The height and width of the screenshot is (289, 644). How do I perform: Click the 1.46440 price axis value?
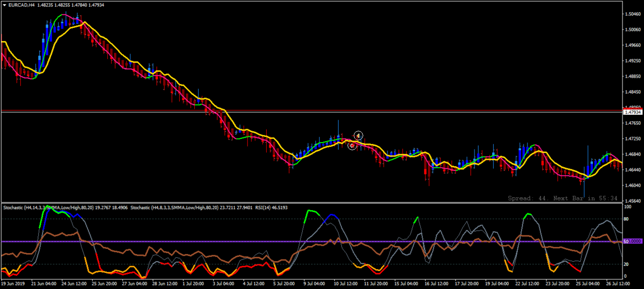(634, 170)
